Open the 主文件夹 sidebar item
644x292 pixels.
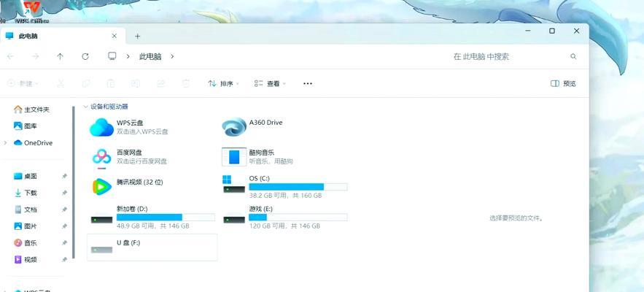tap(31, 109)
